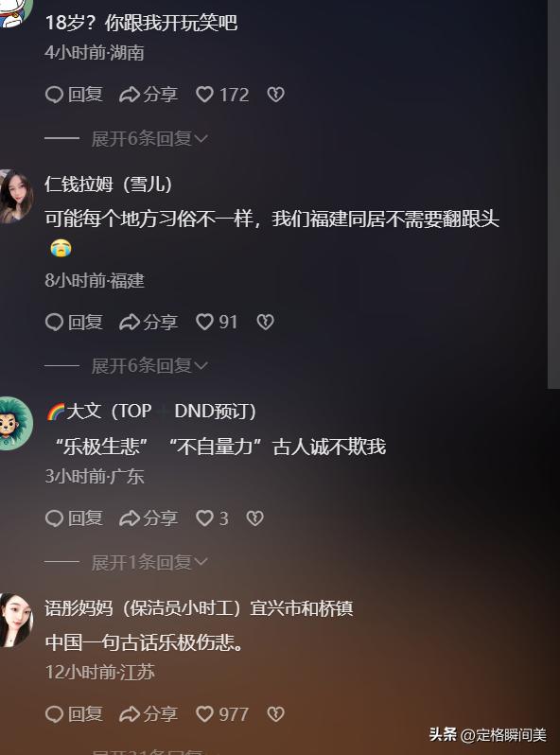Viewport: 560px width, 755px height.
Task: Share the comment from 湖南
Action: pos(149,95)
